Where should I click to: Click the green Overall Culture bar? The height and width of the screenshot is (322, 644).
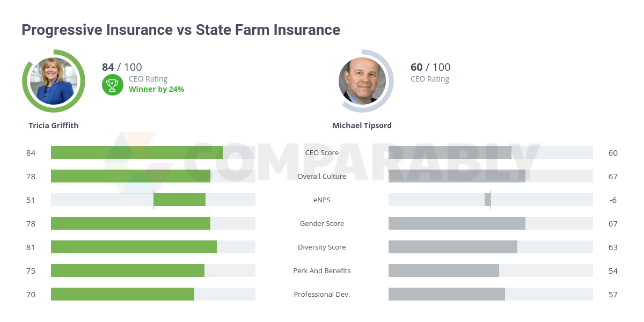(130, 176)
